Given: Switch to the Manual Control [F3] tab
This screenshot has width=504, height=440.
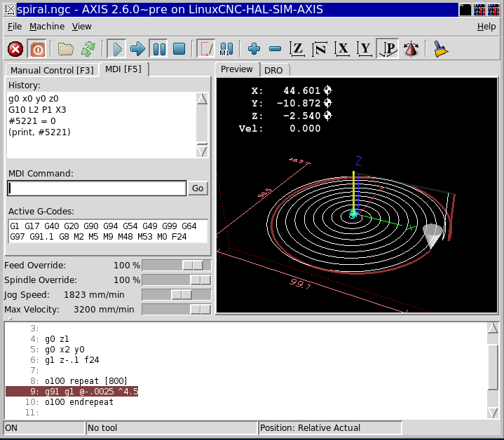Looking at the screenshot, I should 52,70.
